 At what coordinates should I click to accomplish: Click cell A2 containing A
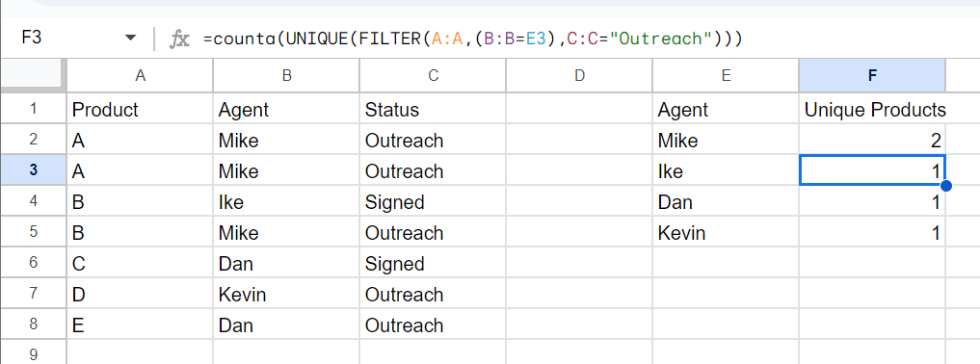[x=140, y=140]
